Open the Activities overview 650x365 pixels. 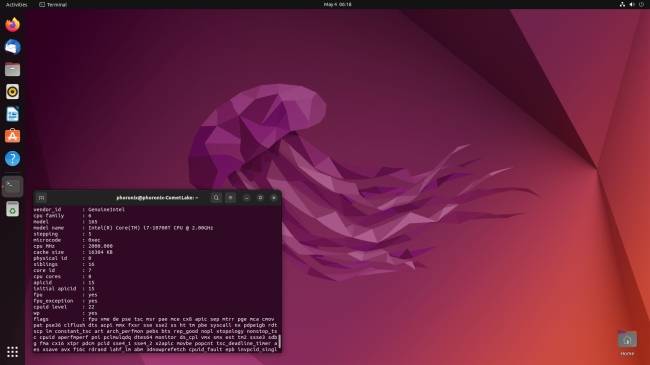(17, 5)
